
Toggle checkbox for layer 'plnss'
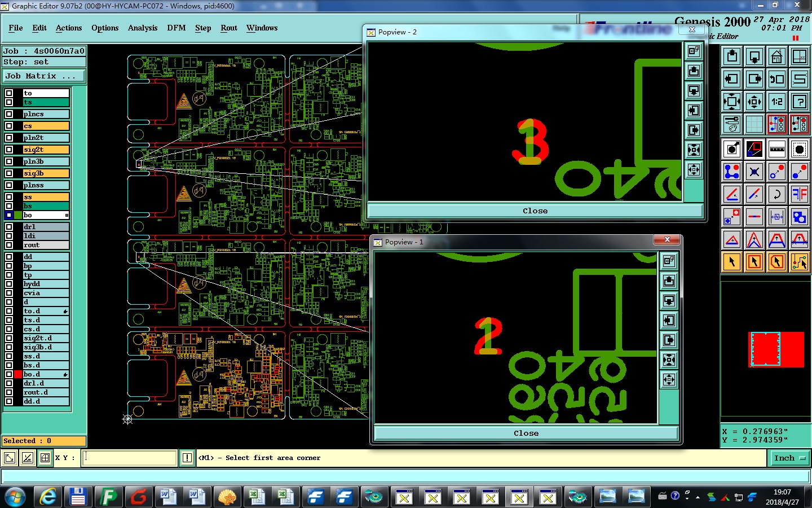[x=9, y=185]
